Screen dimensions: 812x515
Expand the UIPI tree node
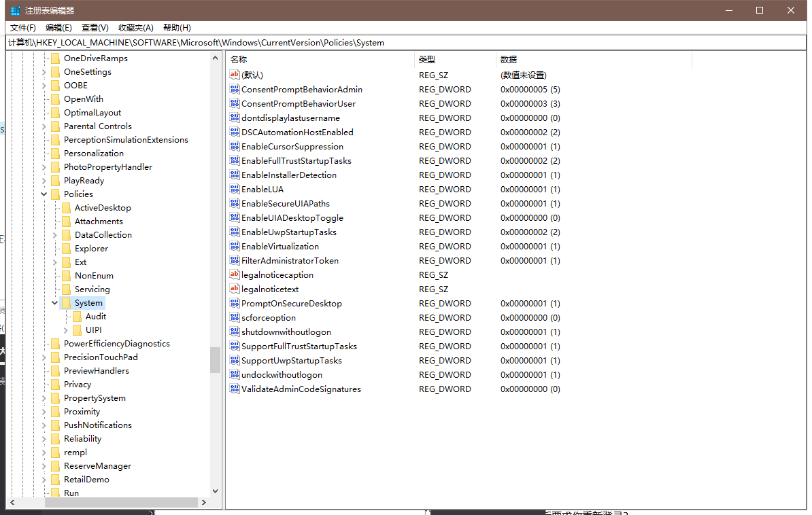pos(66,330)
